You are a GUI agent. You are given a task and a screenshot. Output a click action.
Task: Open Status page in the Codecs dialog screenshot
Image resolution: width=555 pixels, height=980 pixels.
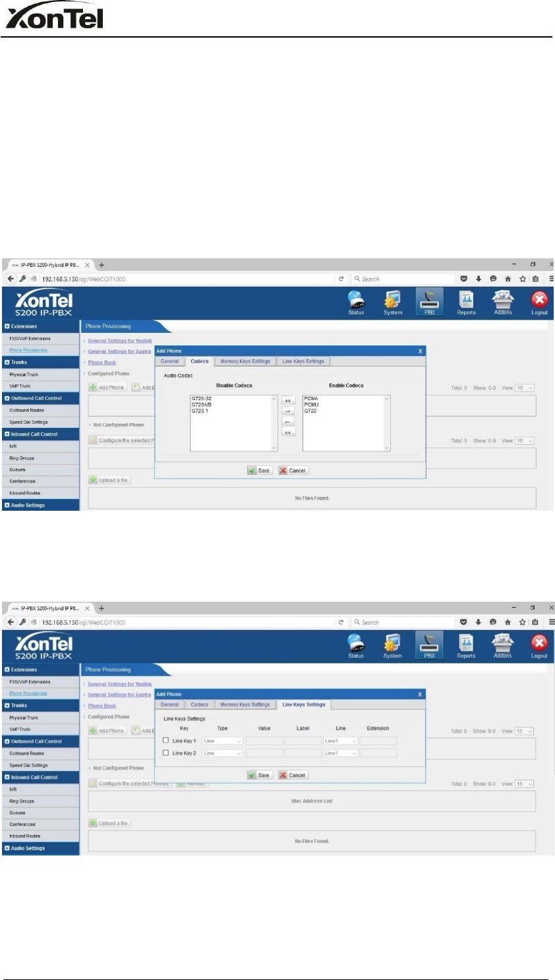(357, 302)
